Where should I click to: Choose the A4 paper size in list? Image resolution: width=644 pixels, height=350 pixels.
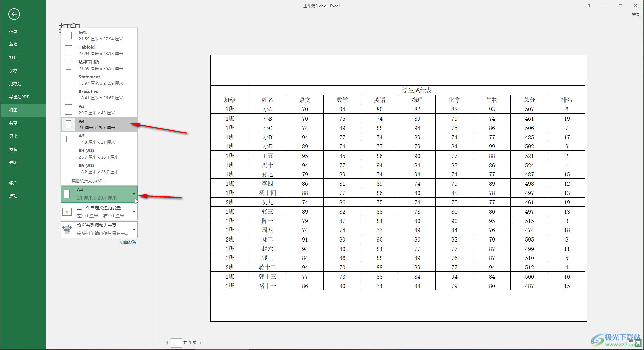[99, 124]
